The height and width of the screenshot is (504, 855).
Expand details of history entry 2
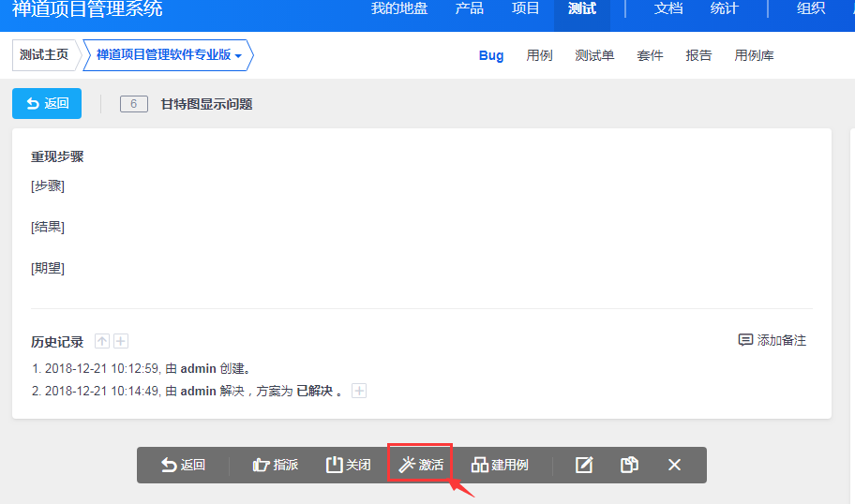click(x=359, y=391)
